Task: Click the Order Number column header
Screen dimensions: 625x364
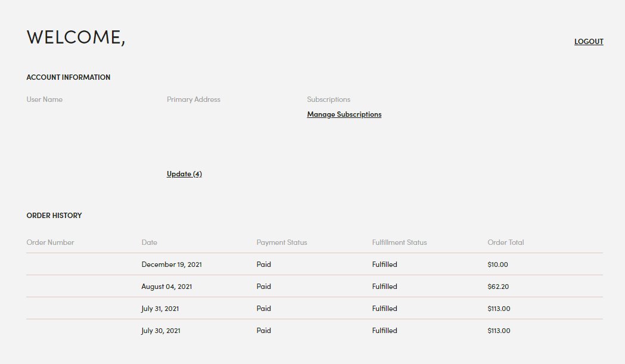Action: (50, 242)
